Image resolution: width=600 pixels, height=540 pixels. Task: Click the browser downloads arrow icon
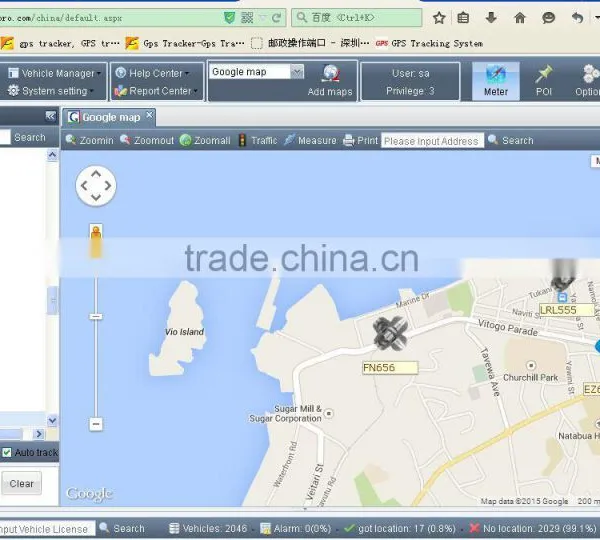(x=491, y=18)
